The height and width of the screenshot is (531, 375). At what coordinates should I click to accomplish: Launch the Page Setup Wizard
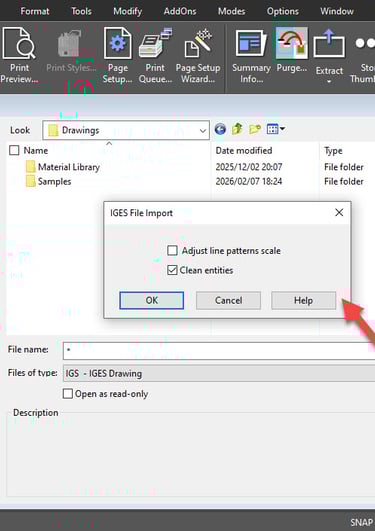tap(198, 56)
